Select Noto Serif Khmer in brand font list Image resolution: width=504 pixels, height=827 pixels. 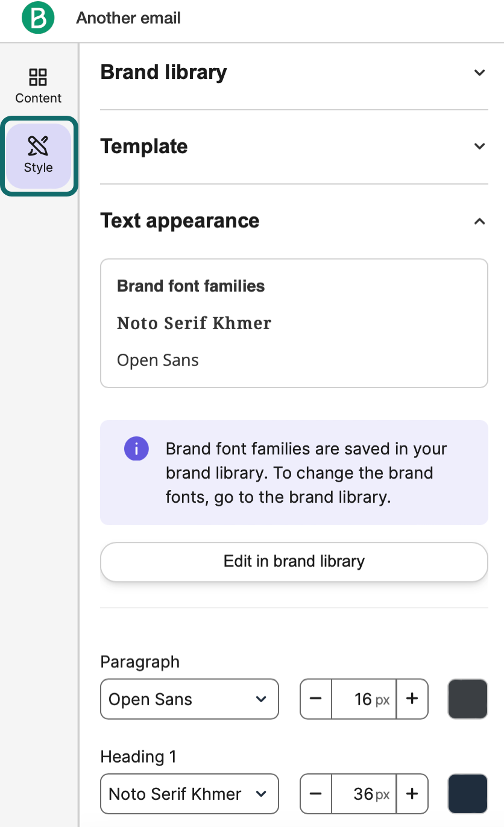click(x=194, y=323)
